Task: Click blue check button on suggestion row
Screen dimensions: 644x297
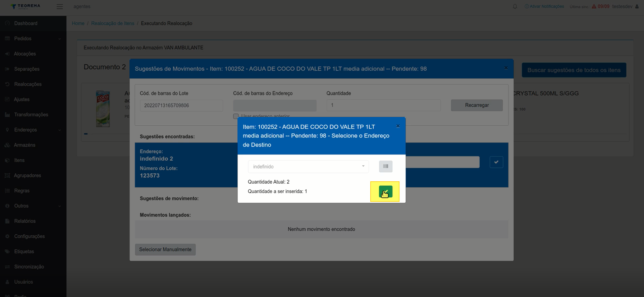Action: pyautogui.click(x=496, y=162)
